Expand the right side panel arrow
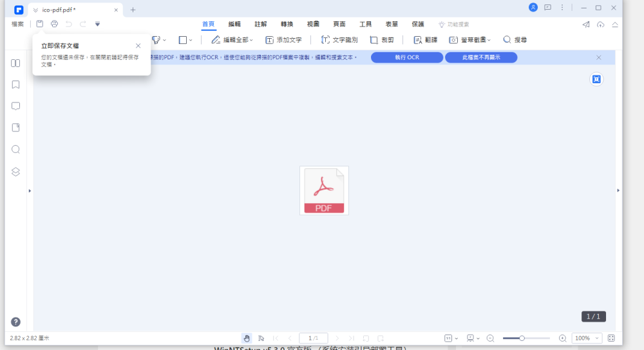 click(x=618, y=190)
